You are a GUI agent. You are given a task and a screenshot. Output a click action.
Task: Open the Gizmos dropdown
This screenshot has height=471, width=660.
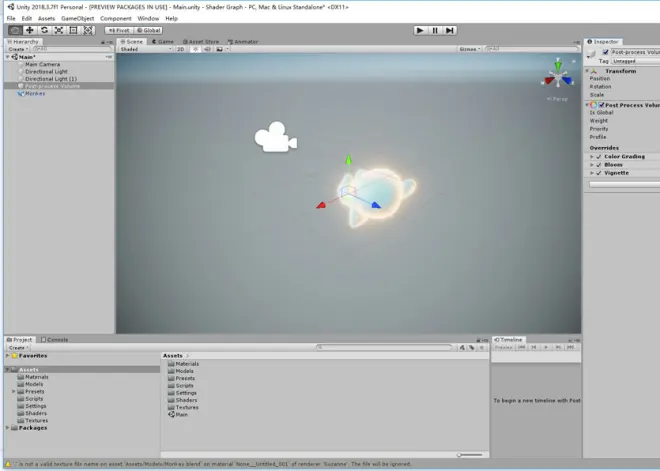point(470,49)
